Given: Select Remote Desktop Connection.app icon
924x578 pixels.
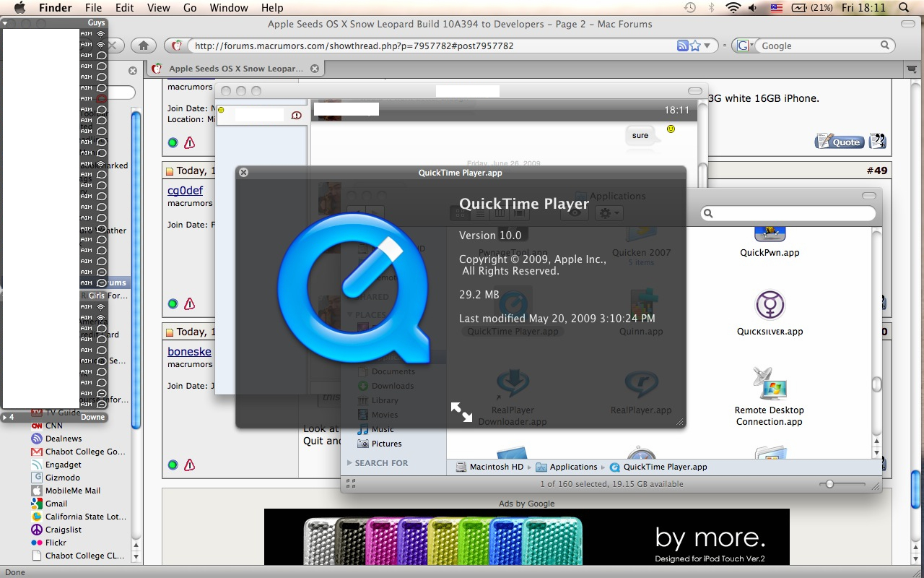Looking at the screenshot, I should coord(770,384).
